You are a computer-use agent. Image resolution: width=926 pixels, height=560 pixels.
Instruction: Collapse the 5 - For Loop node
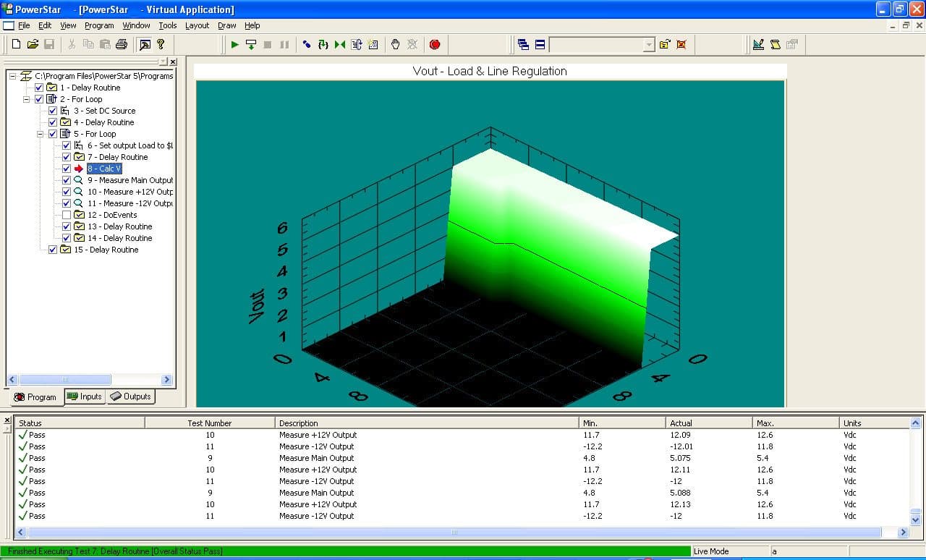[x=41, y=134]
